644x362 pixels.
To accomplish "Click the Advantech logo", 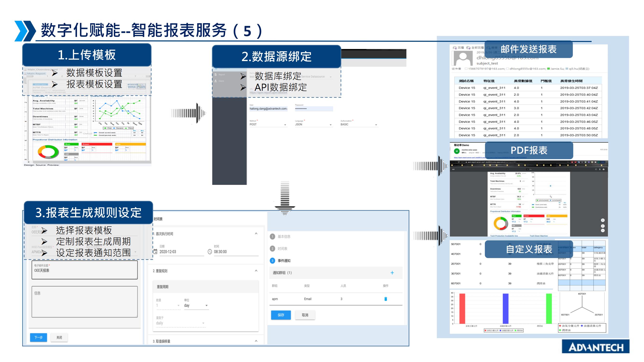I will [x=595, y=346].
